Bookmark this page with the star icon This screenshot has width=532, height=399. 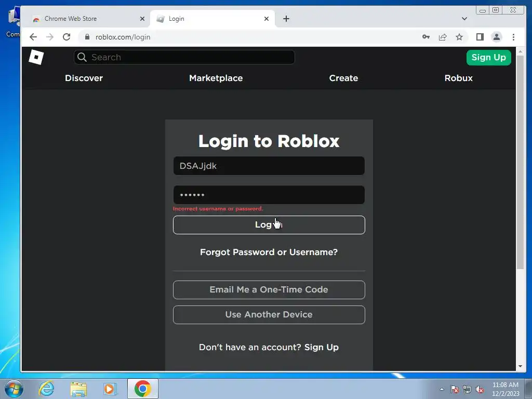click(x=459, y=37)
